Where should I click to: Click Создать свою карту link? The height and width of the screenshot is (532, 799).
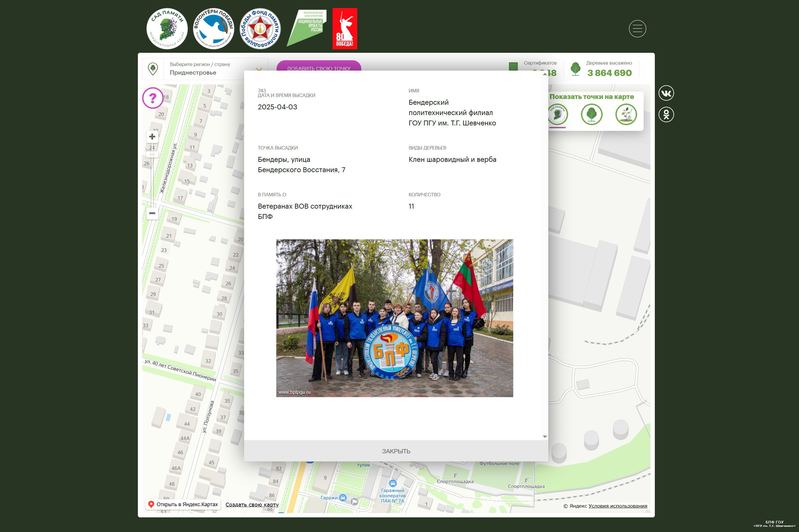(252, 505)
